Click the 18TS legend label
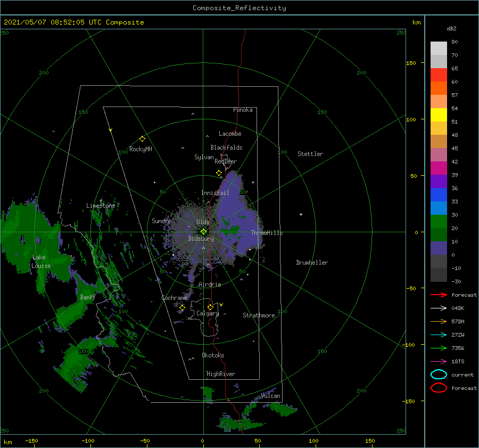479x448 pixels. tap(458, 362)
